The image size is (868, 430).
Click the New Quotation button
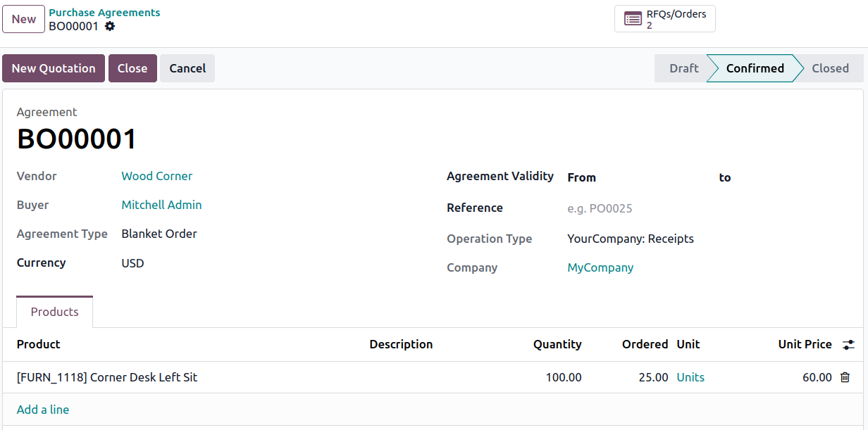pos(54,68)
